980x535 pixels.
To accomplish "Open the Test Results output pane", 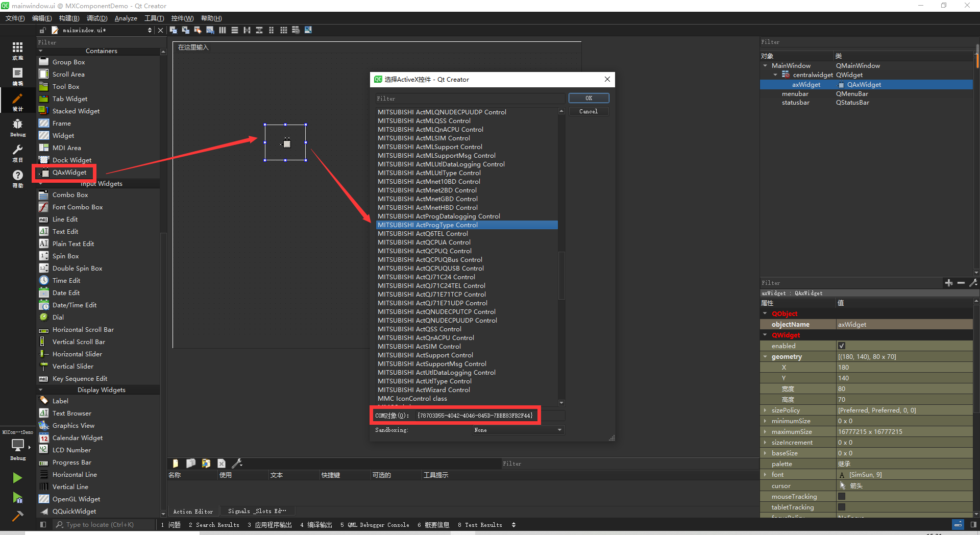I will pos(480,525).
